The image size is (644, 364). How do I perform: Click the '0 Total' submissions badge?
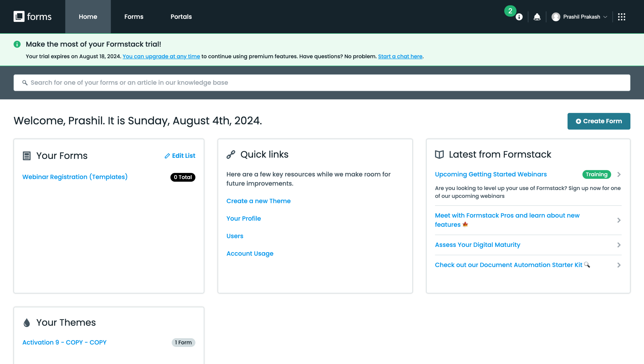click(x=183, y=177)
